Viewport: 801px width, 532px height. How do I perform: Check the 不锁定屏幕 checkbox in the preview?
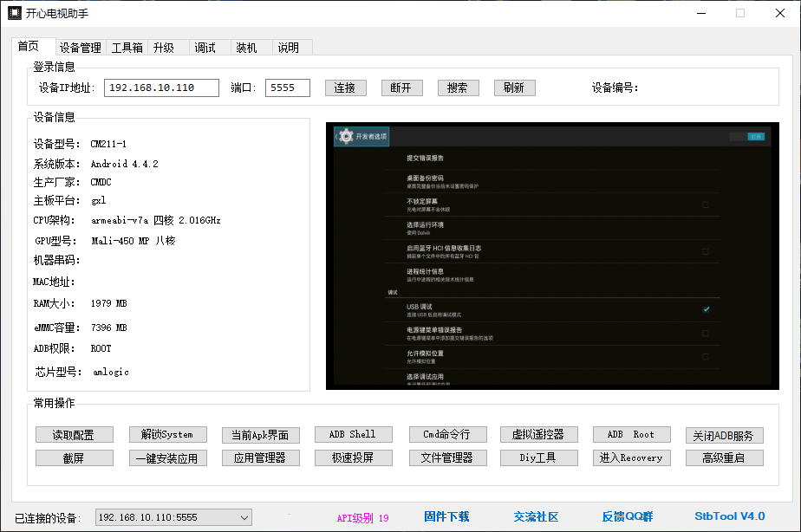click(x=706, y=205)
